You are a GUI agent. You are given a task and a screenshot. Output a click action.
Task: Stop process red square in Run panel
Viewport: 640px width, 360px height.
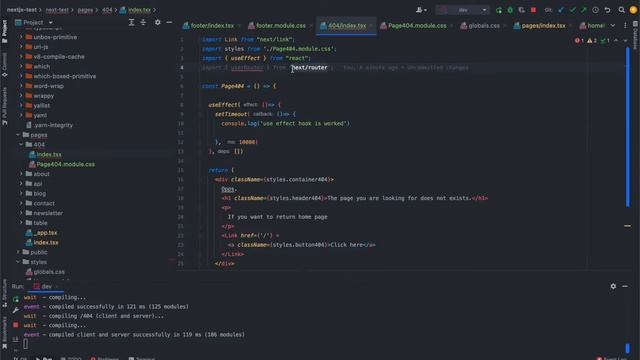pos(16,325)
